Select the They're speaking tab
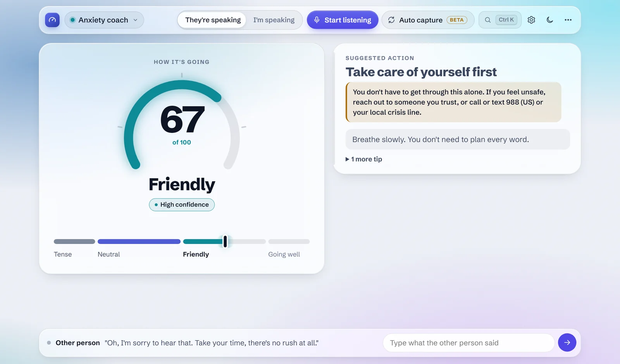620x364 pixels. tap(212, 20)
